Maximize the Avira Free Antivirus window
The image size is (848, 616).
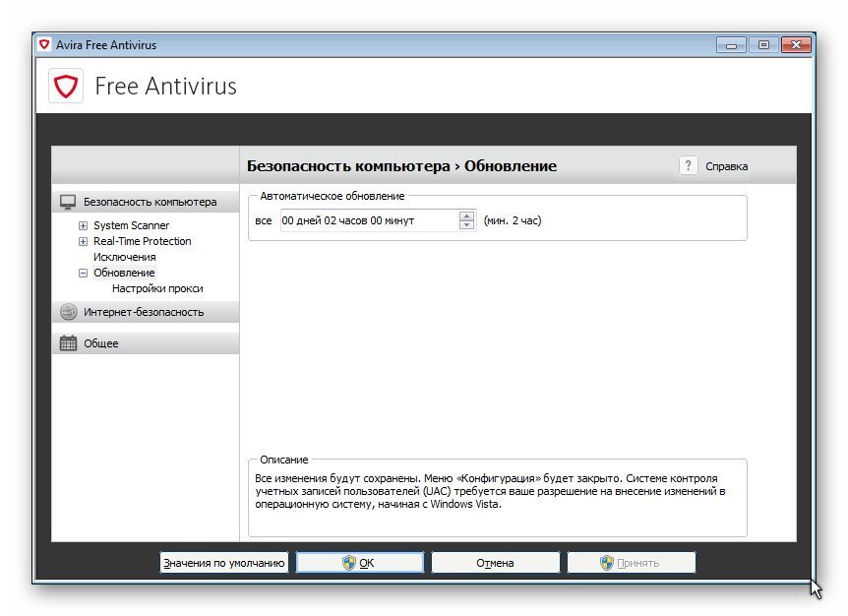(763, 45)
